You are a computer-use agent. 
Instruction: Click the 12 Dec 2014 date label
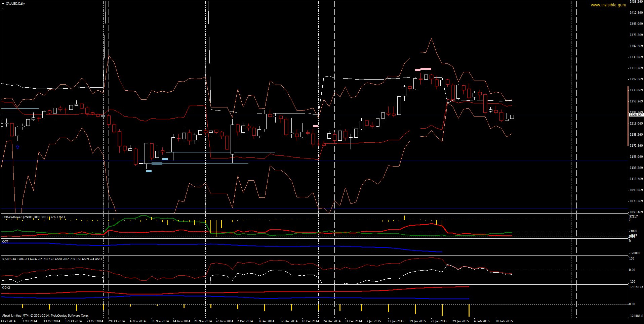[289, 321]
